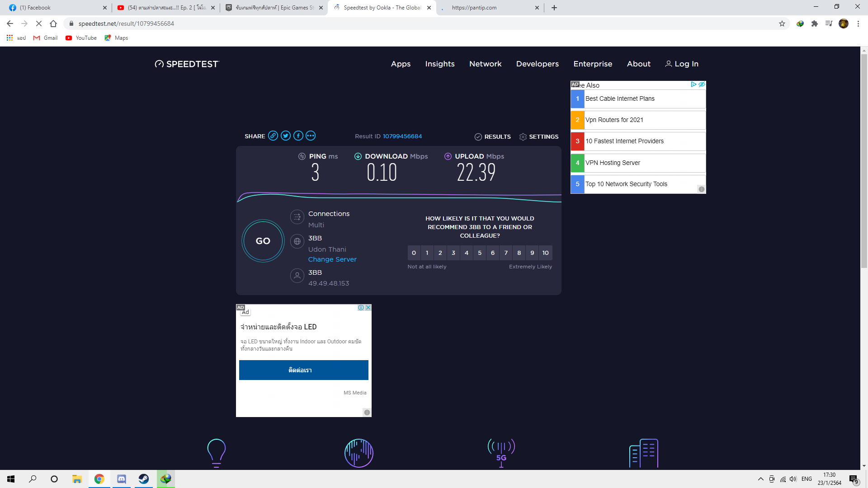The image size is (868, 488).
Task: Switch to the YouTube video tab
Action: pyautogui.click(x=165, y=8)
